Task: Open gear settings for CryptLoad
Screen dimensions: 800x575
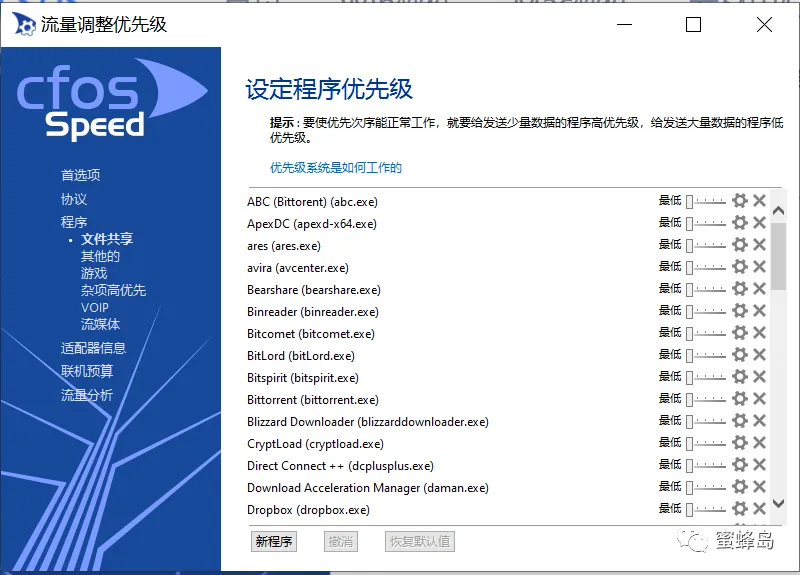Action: pos(740,442)
